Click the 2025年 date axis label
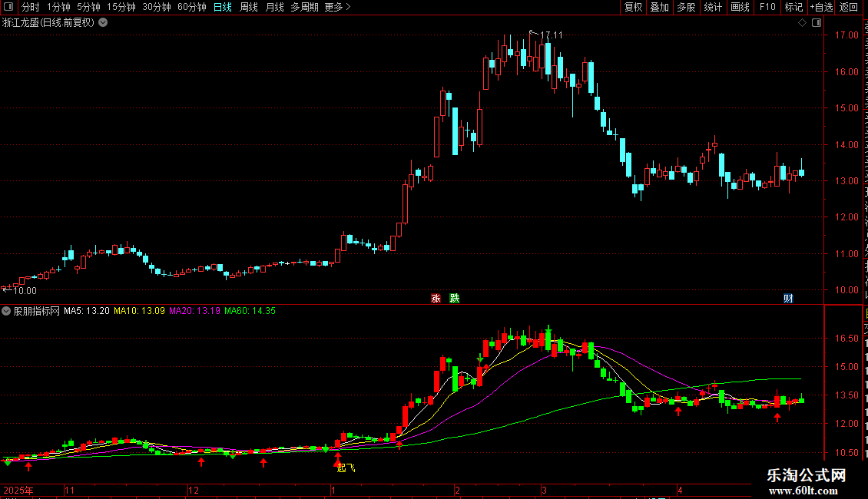 coord(18,490)
